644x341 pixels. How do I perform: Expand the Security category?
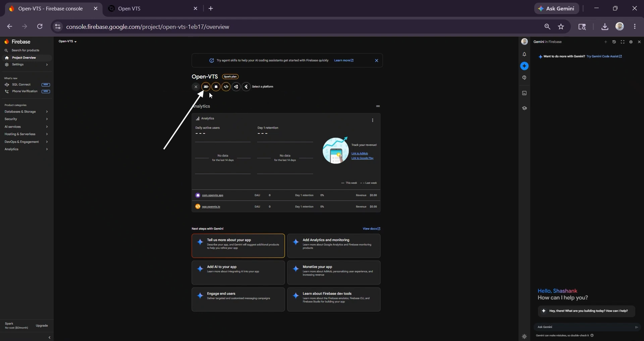pyautogui.click(x=26, y=119)
